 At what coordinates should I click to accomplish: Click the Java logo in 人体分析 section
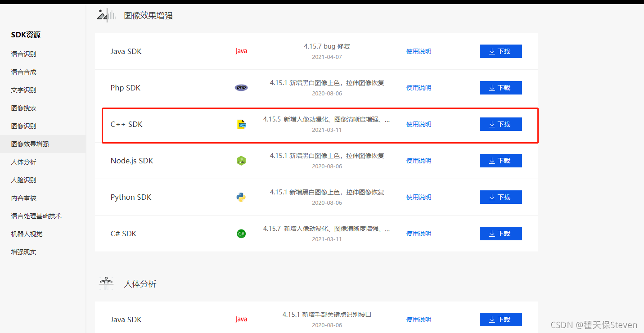click(241, 319)
